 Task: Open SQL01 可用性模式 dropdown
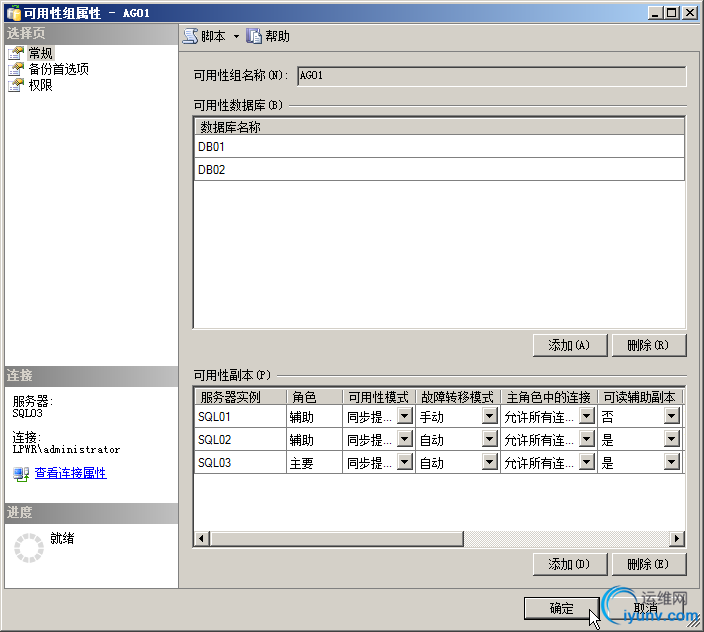point(405,416)
